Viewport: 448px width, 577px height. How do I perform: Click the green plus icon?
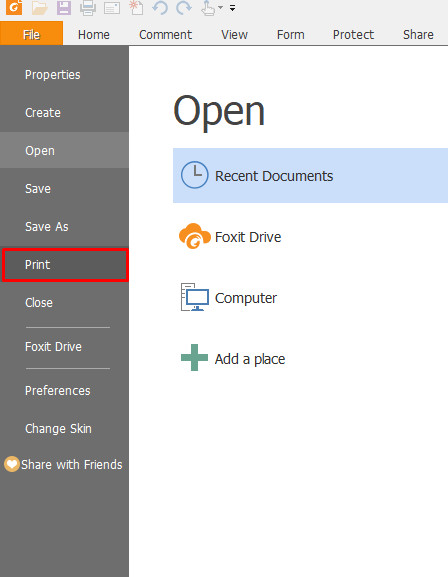click(x=194, y=358)
